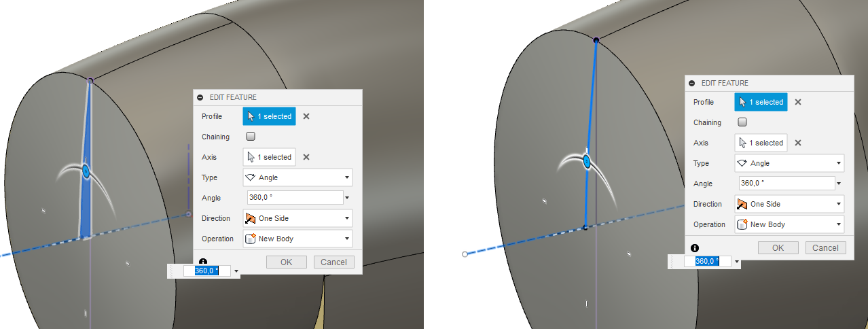Click Axis cursor icon in right dialog
The height and width of the screenshot is (329, 868).
coord(743,143)
